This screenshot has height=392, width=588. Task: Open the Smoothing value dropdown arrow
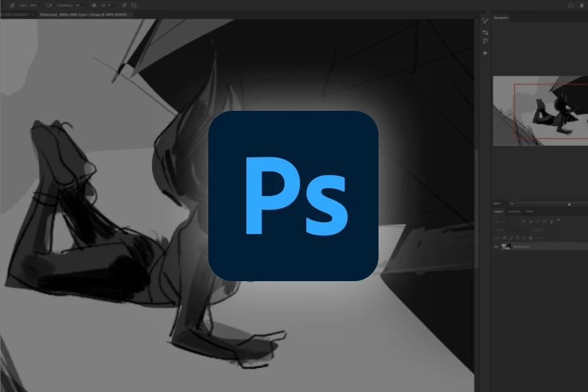[x=86, y=6]
